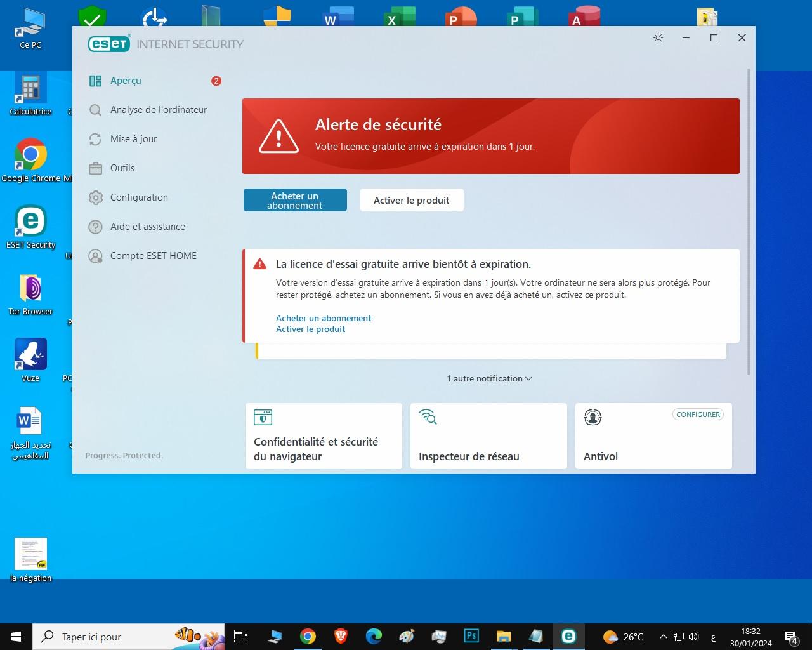Click the magnifier icon for computer scan

tap(96, 110)
